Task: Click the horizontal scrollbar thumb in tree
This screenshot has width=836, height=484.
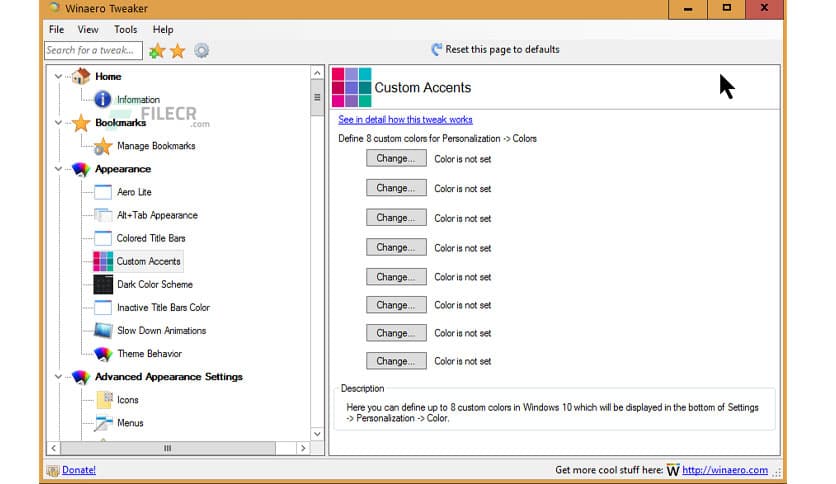Action: pyautogui.click(x=168, y=448)
